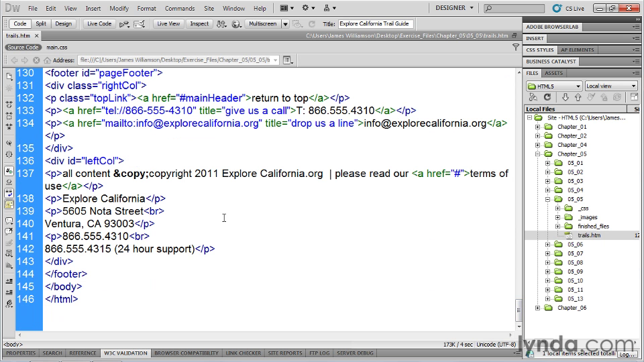Viewport: 644px width, 362px height.
Task: Click the Refresh icon in the Files panel
Action: click(x=547, y=97)
